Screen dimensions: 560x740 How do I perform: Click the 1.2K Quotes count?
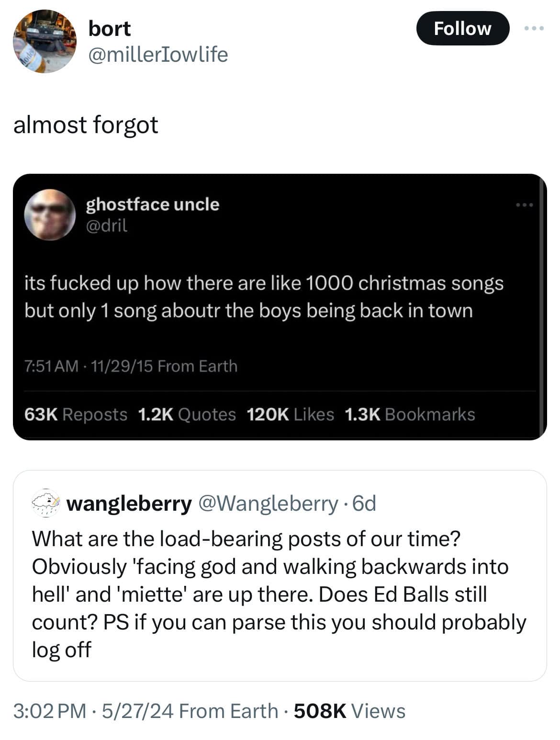pyautogui.click(x=187, y=415)
